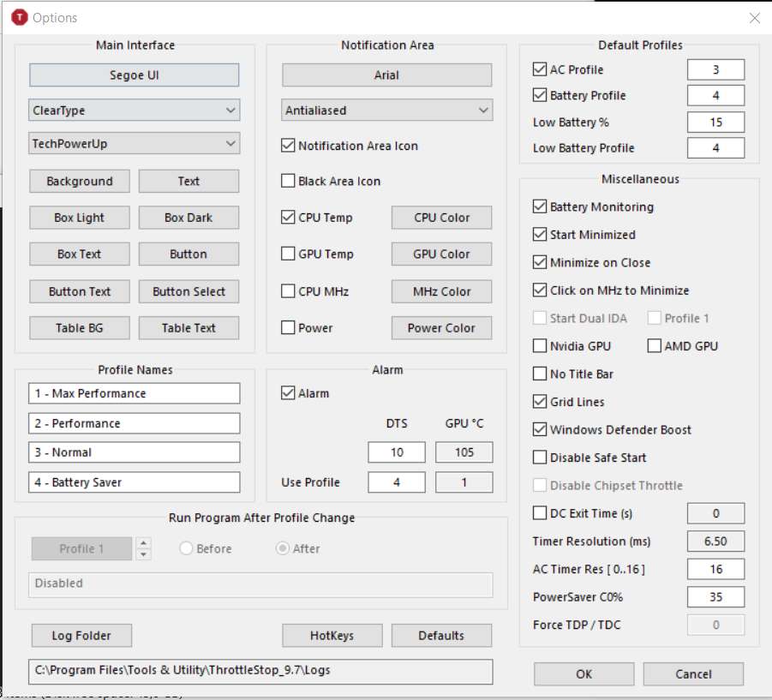Open the HotKeys settings button
The width and height of the screenshot is (772, 700).
(x=332, y=636)
